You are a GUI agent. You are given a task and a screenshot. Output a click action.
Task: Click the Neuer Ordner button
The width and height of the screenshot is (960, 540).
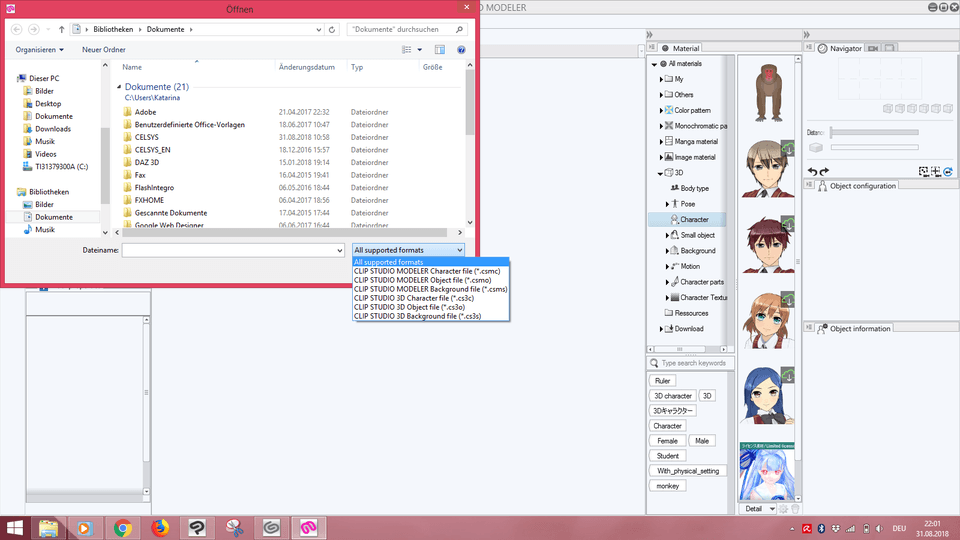coord(104,49)
